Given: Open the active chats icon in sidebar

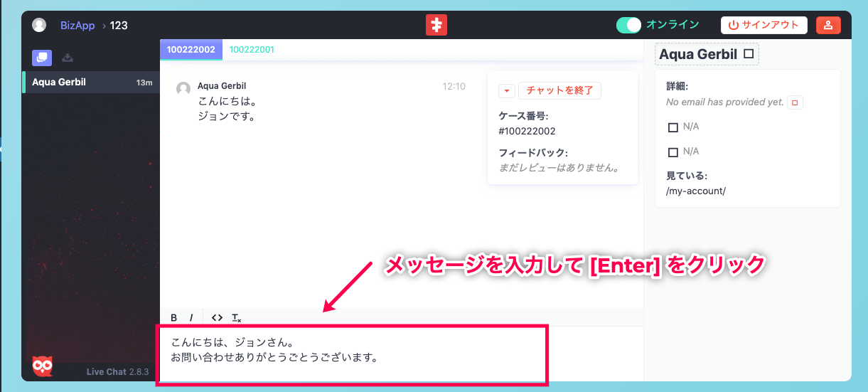Looking at the screenshot, I should pyautogui.click(x=41, y=58).
